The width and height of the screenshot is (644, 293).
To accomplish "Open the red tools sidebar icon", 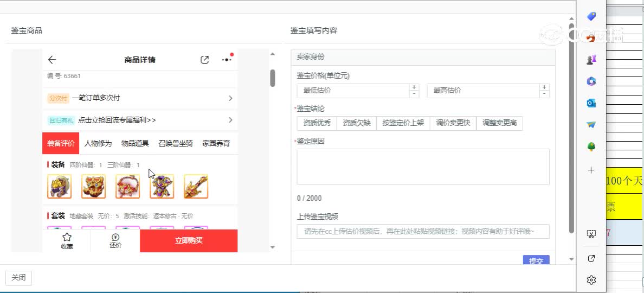I will click(591, 38).
